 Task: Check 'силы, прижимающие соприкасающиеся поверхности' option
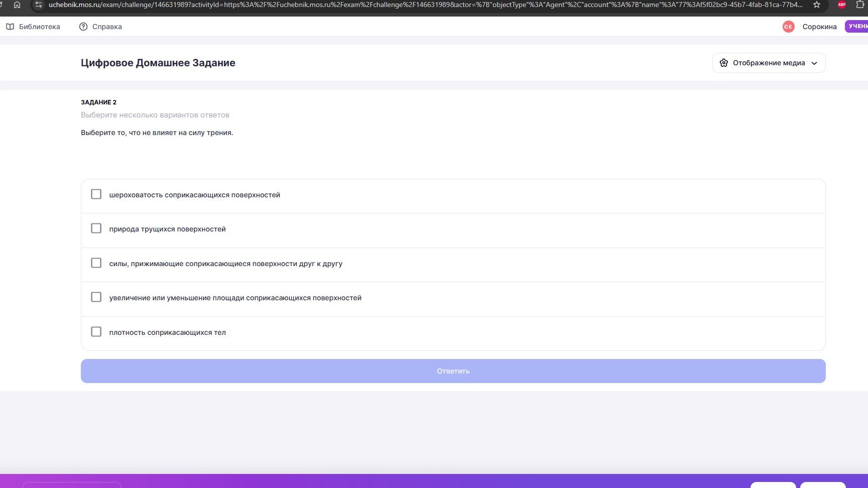pos(96,263)
